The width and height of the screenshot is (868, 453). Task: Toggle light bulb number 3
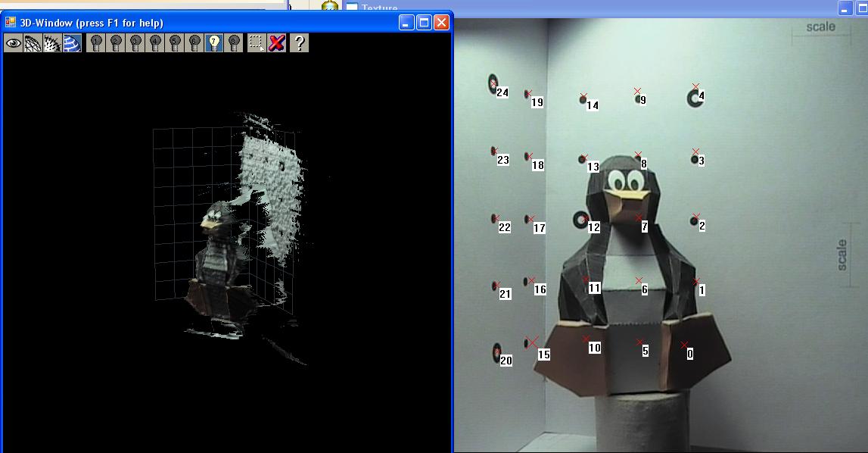pos(135,42)
